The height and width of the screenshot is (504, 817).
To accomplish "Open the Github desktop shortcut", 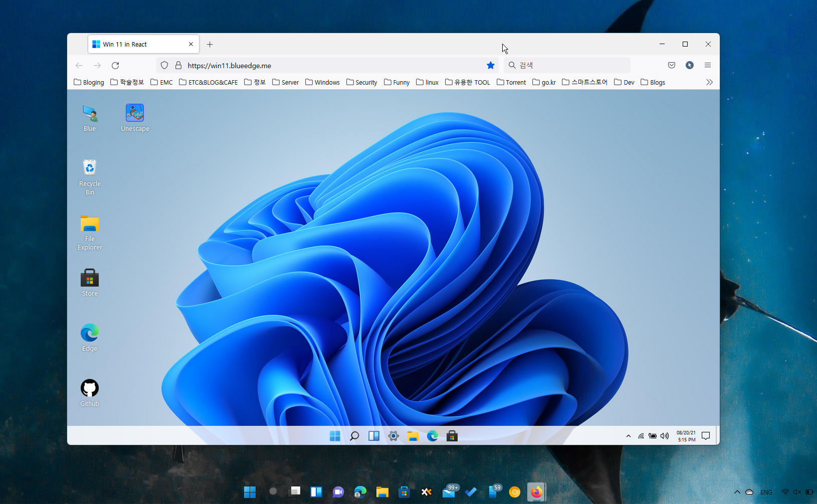I will 90,393.
